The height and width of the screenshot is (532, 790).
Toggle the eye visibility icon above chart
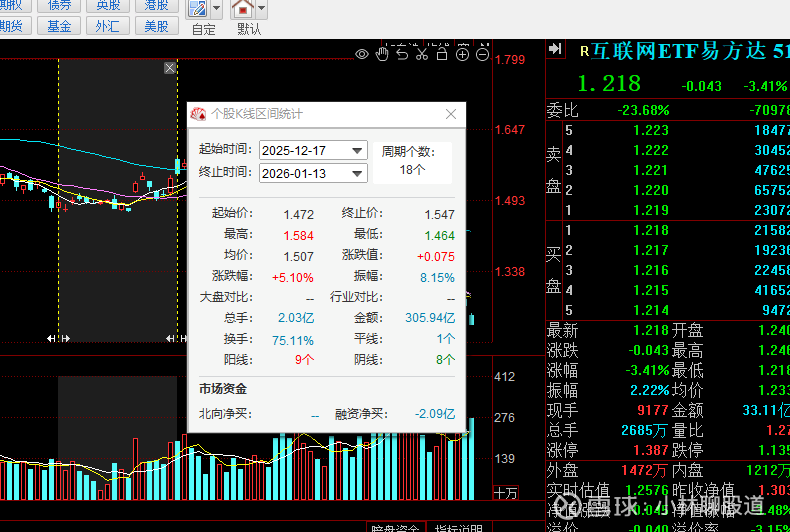tap(362, 54)
